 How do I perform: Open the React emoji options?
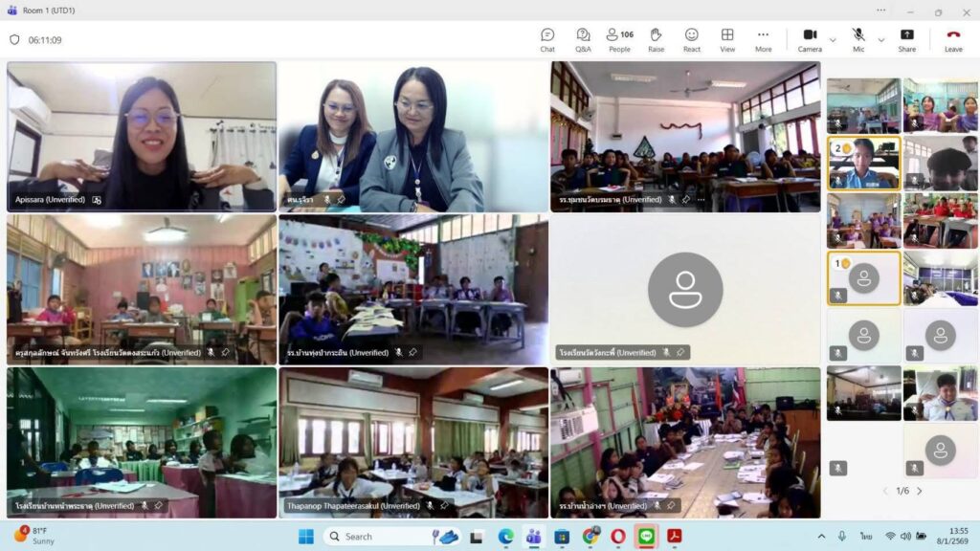coord(691,39)
